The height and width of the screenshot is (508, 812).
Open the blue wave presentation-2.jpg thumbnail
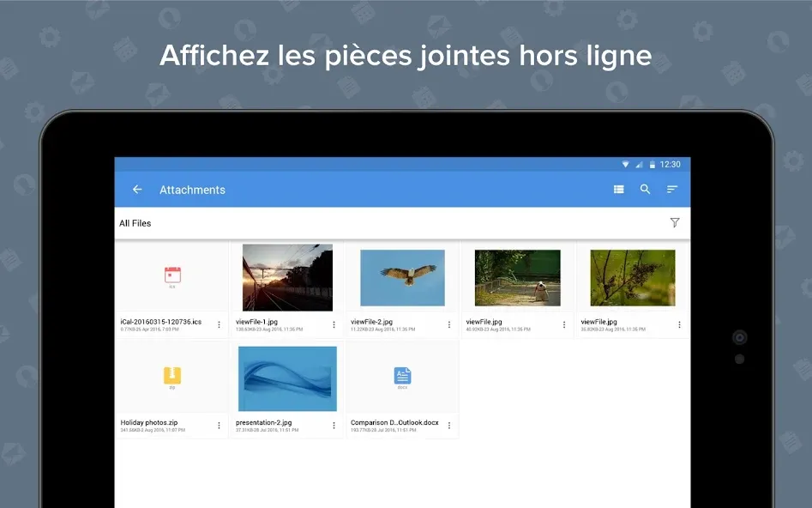point(287,379)
